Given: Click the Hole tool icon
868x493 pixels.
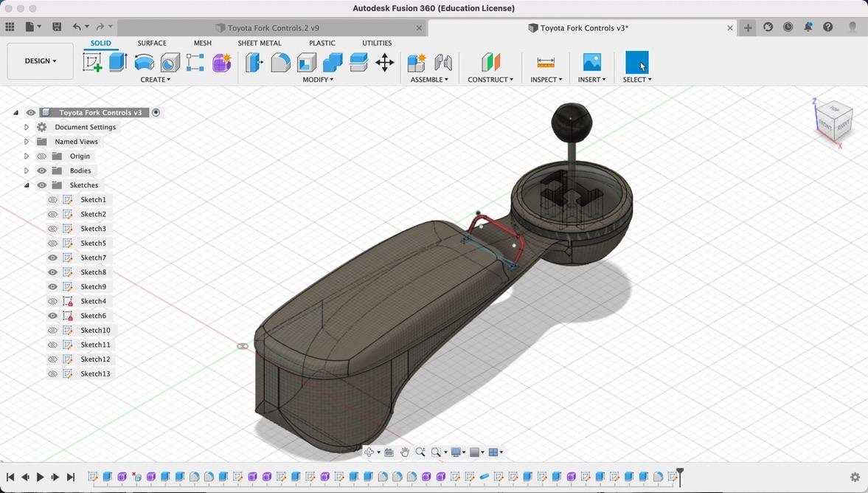Looking at the screenshot, I should (x=170, y=63).
